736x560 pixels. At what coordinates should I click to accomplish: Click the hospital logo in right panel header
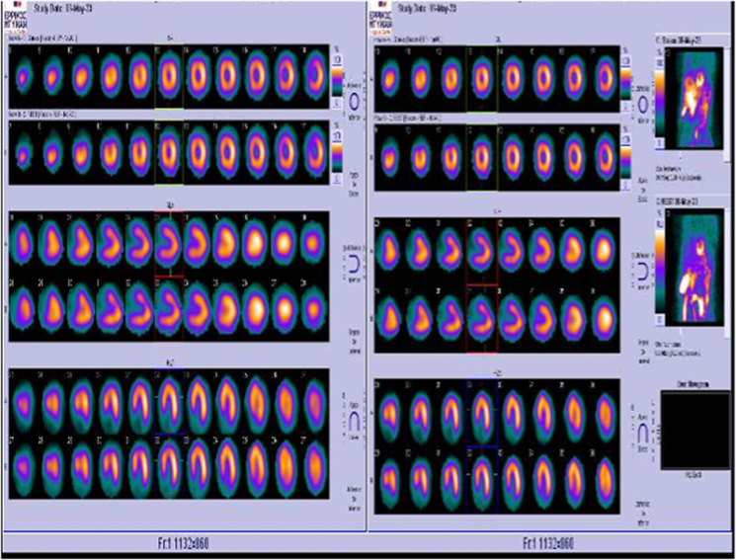(x=380, y=17)
